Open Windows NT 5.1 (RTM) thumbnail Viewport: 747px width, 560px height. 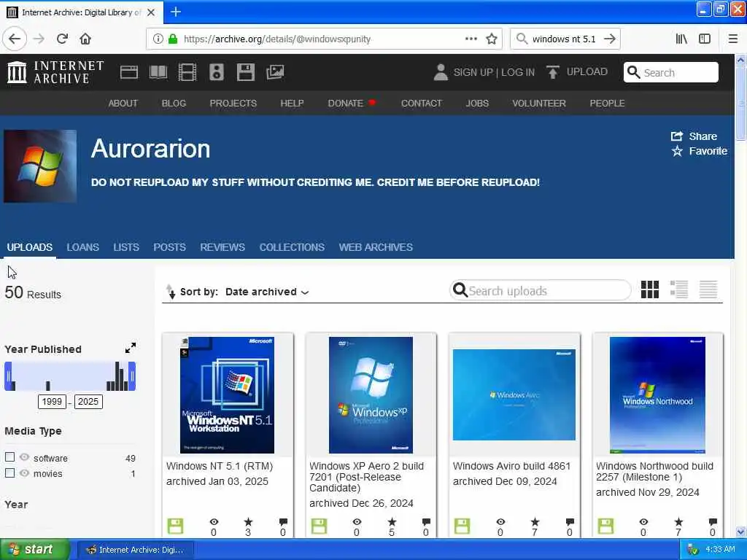click(x=228, y=395)
